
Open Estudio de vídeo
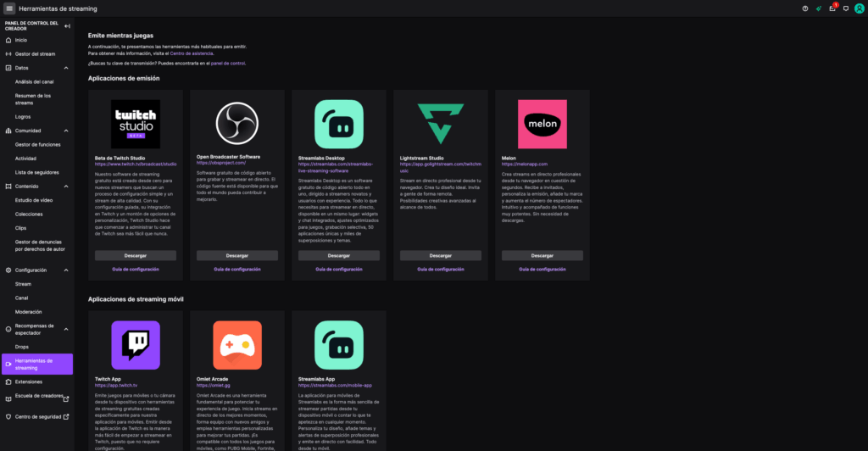[34, 200]
